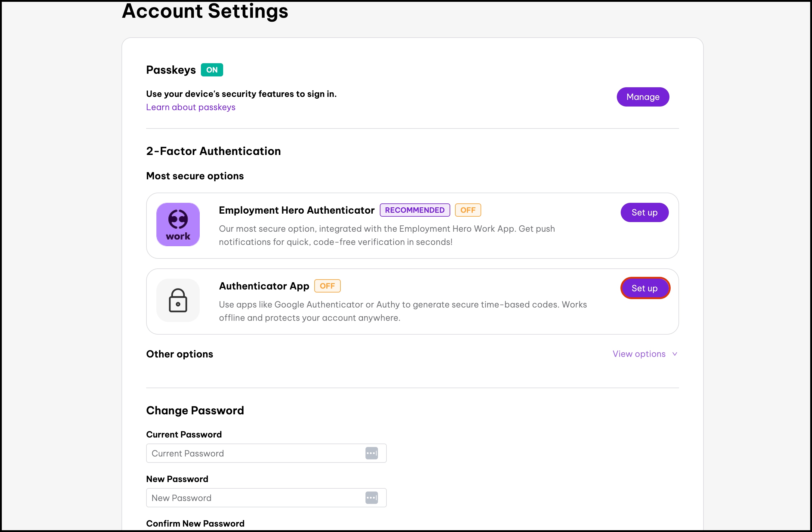This screenshot has height=532, width=812.
Task: Set up the Authenticator App
Action: (x=644, y=288)
